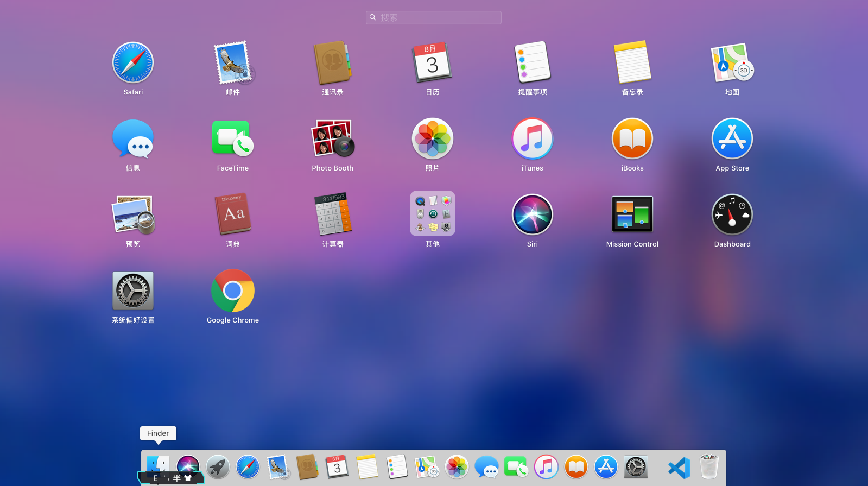Image resolution: width=868 pixels, height=486 pixels.
Task: Open Notes icon in the Dock
Action: (x=367, y=466)
